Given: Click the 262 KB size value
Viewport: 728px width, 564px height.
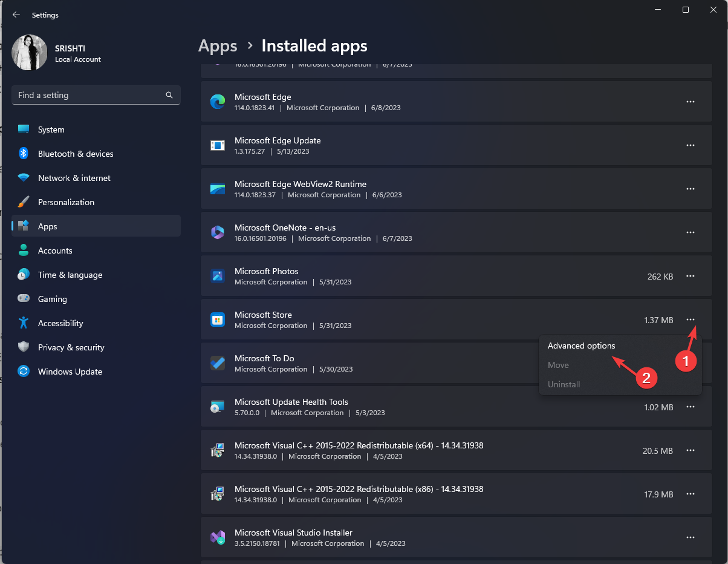Looking at the screenshot, I should pyautogui.click(x=660, y=277).
